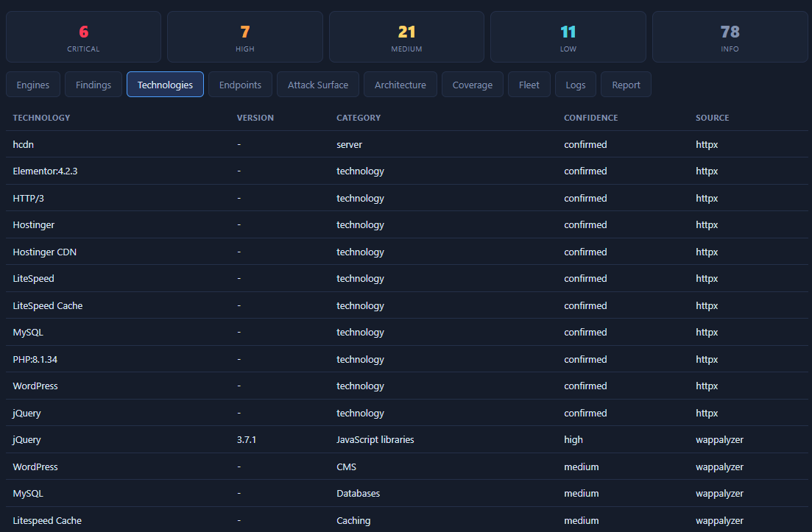The width and height of the screenshot is (812, 532).
Task: Click the Critical severity card
Action: tap(83, 37)
